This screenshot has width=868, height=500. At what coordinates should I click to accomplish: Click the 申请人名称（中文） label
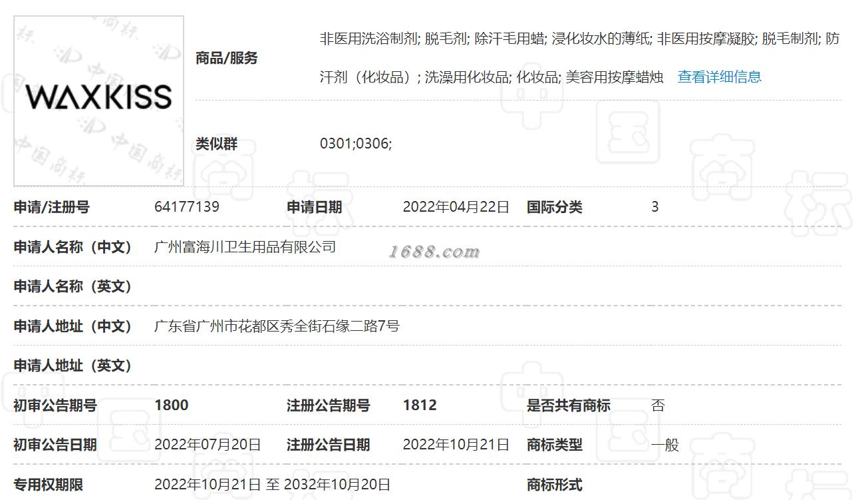pyautogui.click(x=73, y=247)
